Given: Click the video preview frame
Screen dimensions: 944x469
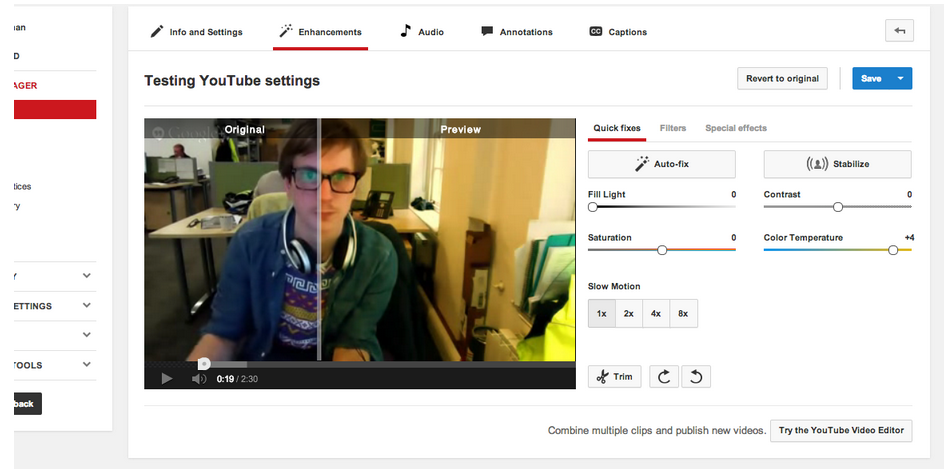Looking at the screenshot, I should point(359,240).
